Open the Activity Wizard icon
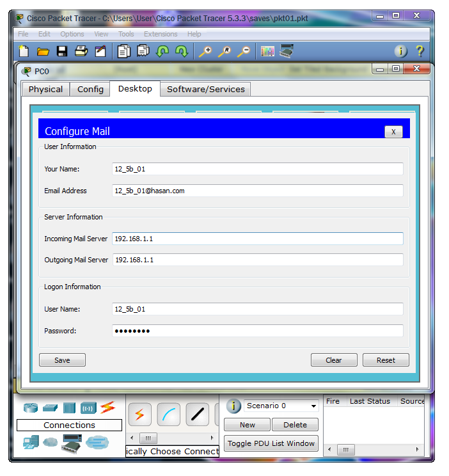Image resolution: width=449 pixels, height=476 pixels. (100, 51)
